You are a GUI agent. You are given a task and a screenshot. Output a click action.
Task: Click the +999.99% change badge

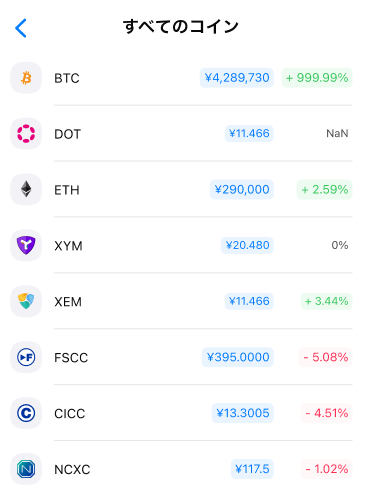317,78
